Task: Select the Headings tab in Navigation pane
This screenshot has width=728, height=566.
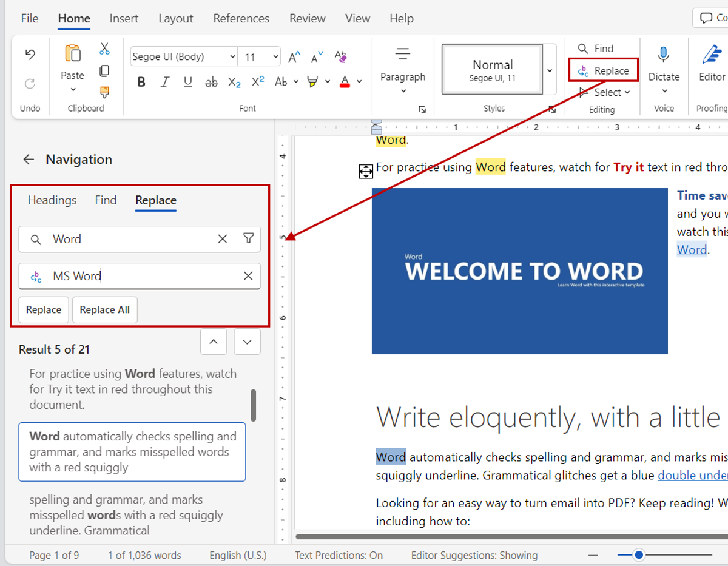Action: [52, 200]
